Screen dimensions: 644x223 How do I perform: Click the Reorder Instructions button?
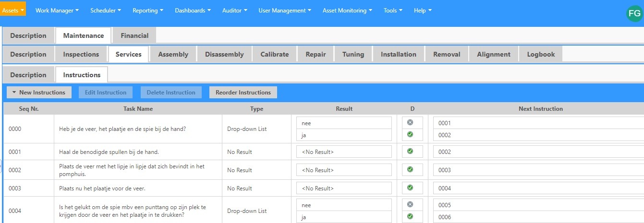click(243, 93)
